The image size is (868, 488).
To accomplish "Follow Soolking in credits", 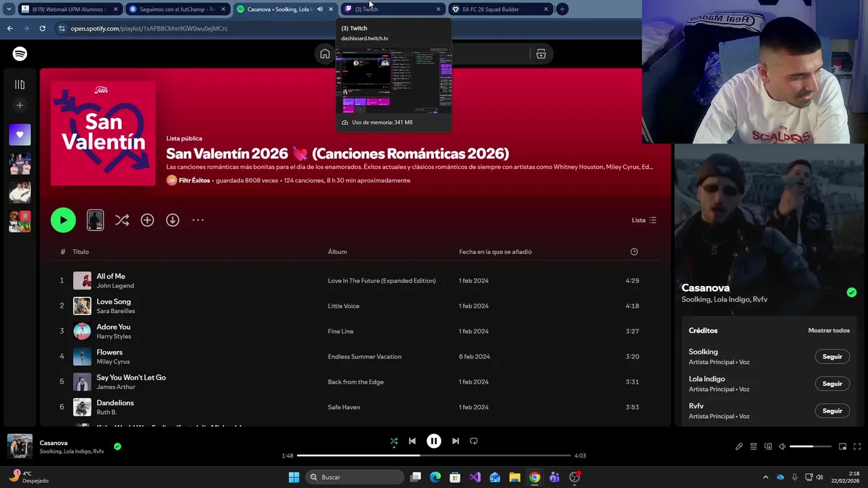I will tap(832, 357).
